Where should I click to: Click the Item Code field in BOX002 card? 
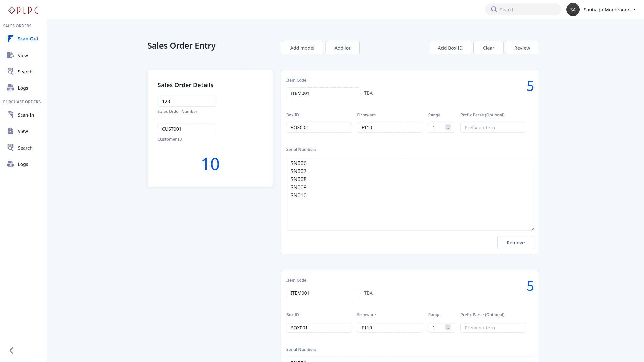(323, 93)
